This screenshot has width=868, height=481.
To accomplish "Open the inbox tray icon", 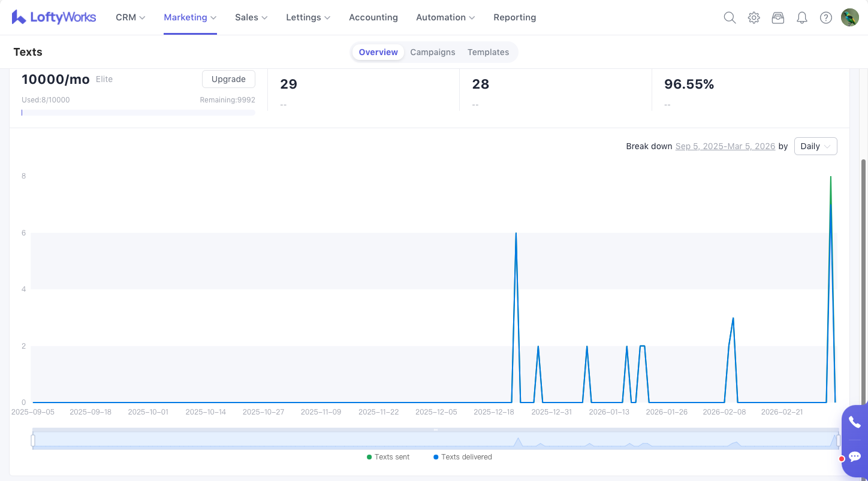I will click(777, 17).
